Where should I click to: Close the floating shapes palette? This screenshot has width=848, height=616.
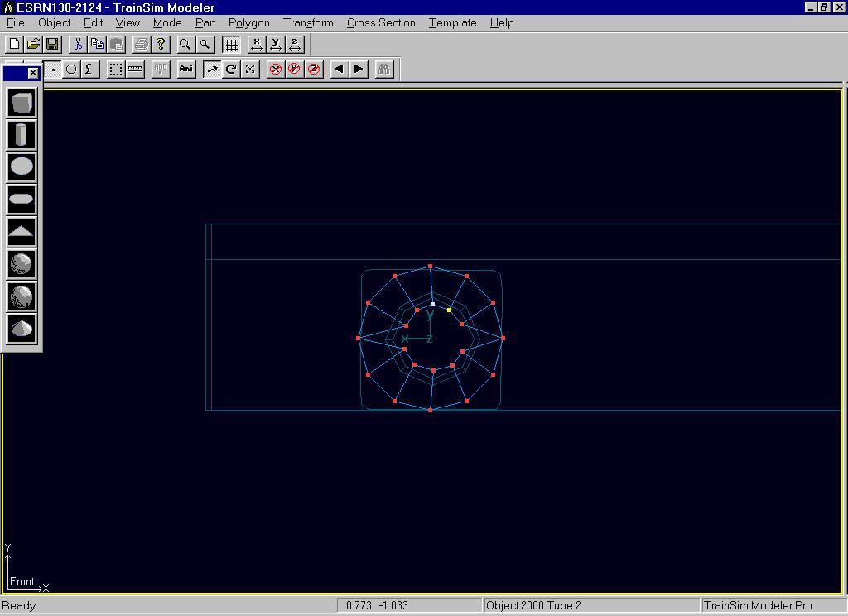pos(33,73)
